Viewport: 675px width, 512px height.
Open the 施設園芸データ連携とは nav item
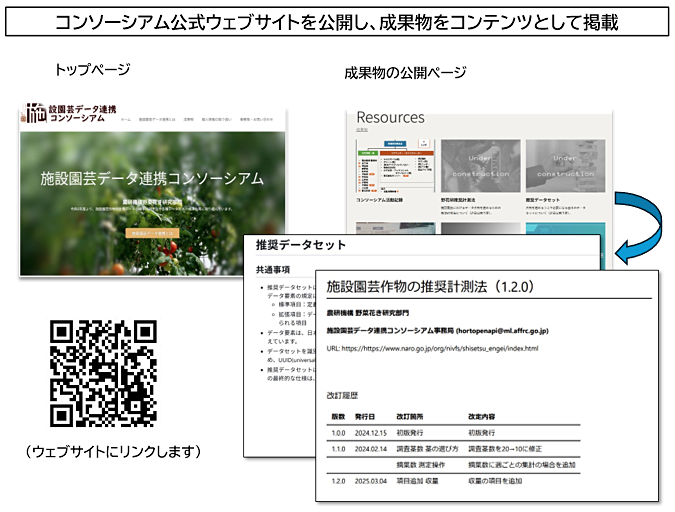coord(155,118)
